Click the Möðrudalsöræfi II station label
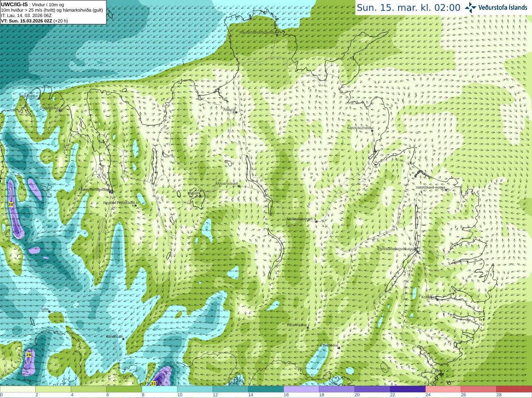532x398 pixels. pyautogui.click(x=301, y=219)
